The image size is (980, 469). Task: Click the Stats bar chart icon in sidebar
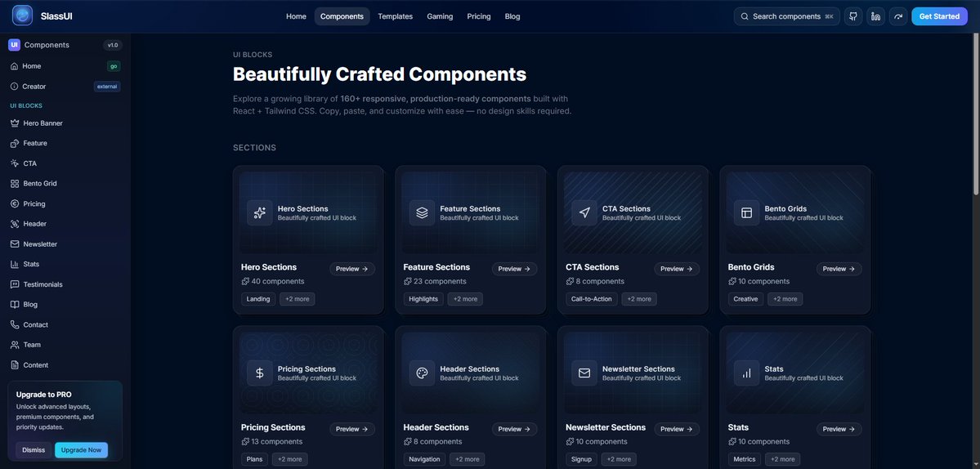click(x=15, y=264)
